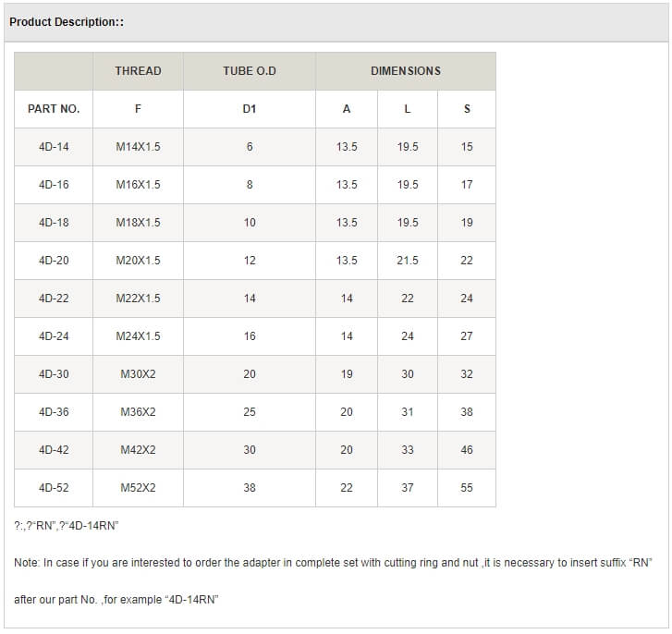Click the note about suffix RN
The width and height of the screenshot is (672, 634).
[x=333, y=563]
